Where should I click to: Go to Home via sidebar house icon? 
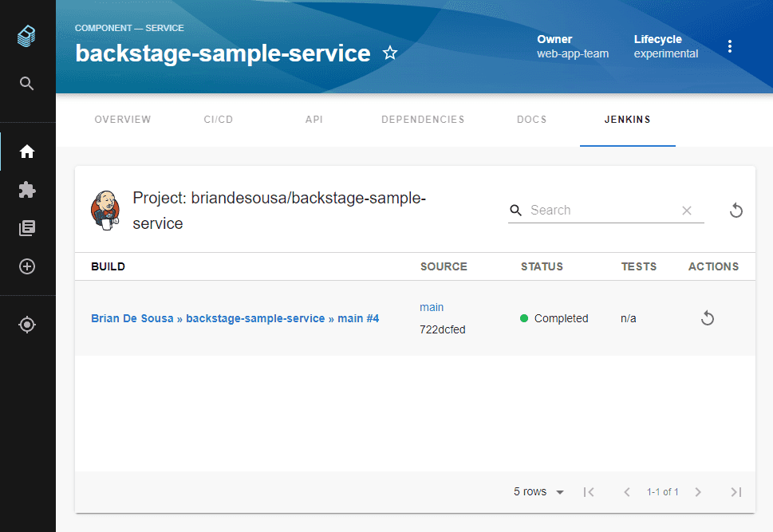(x=27, y=152)
